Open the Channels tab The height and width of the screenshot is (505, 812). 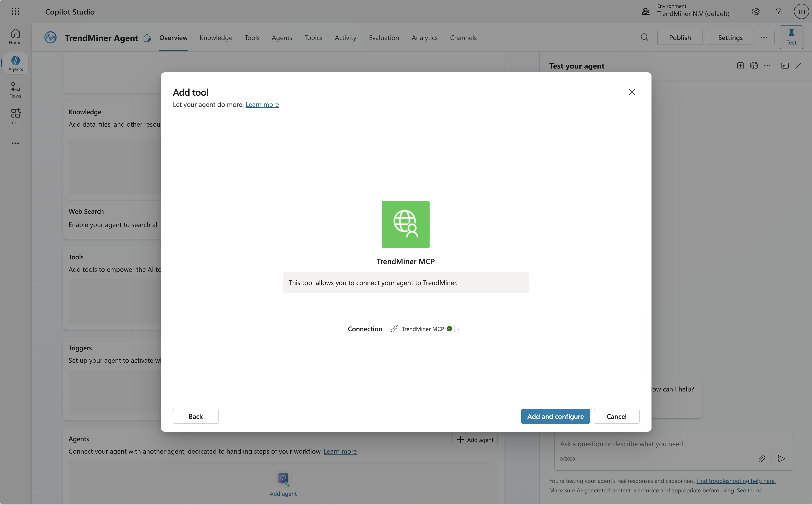[x=463, y=37]
